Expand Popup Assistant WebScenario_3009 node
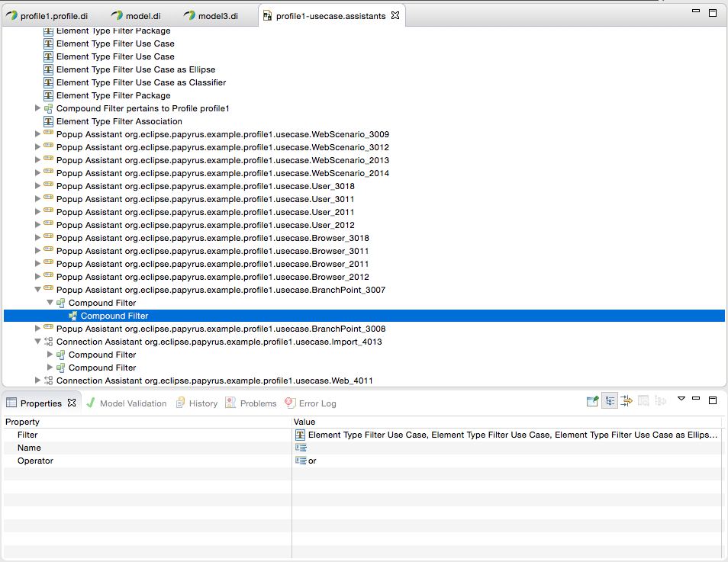Image resolution: width=728 pixels, height=562 pixels. coord(37,134)
